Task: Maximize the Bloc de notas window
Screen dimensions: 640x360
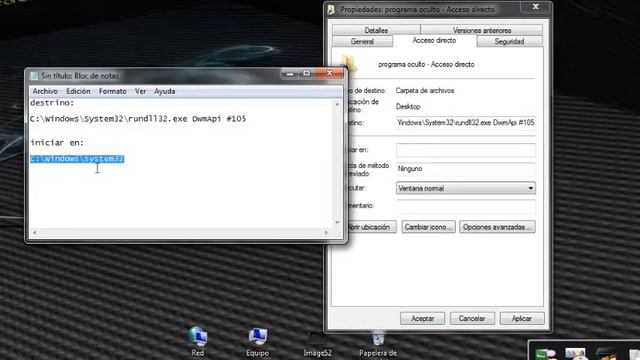Action: 307,74
